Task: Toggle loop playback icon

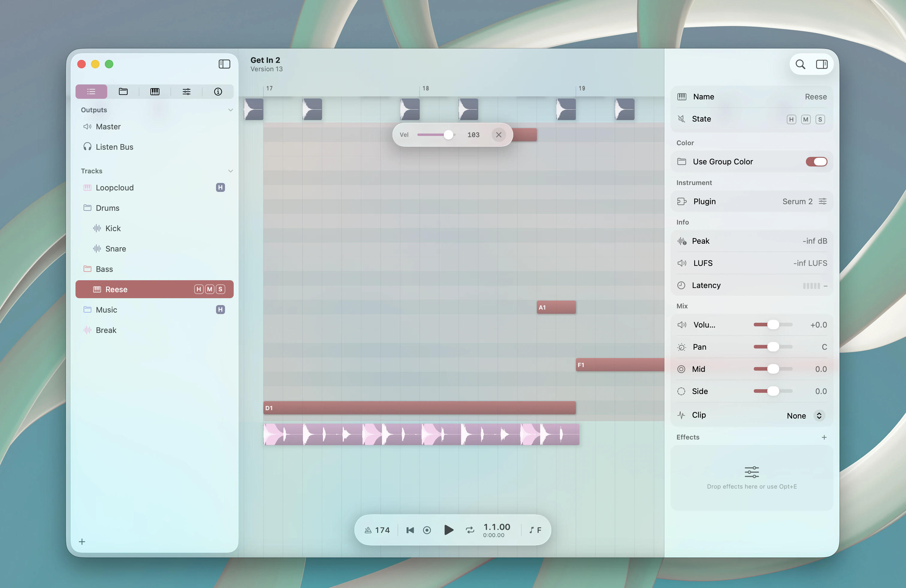Action: point(470,530)
